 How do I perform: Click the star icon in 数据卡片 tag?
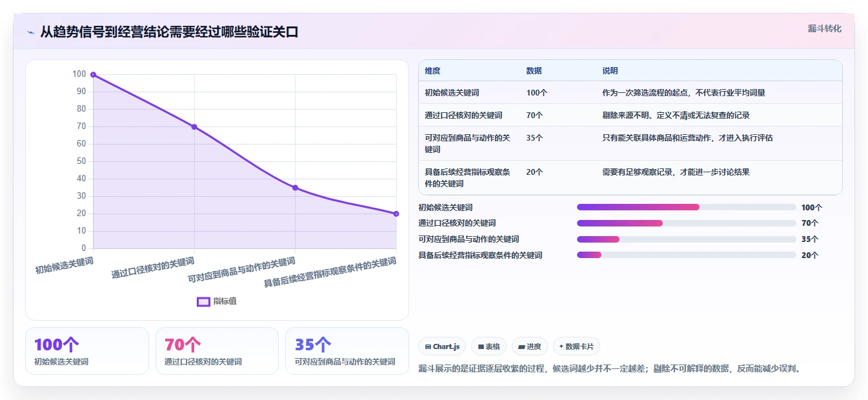point(561,346)
